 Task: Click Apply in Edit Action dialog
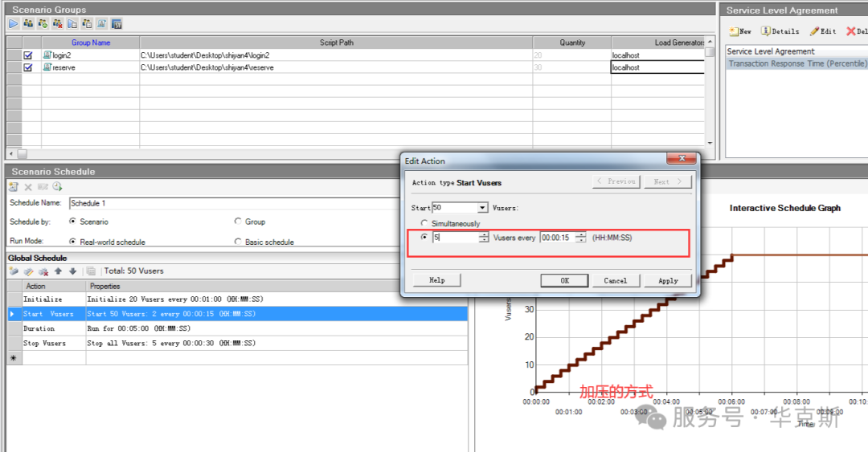[668, 280]
